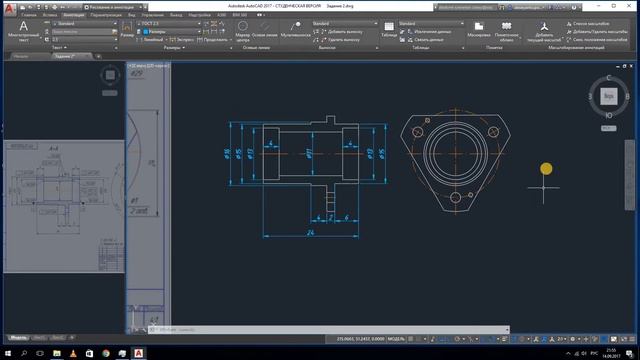
Task: Click Добавить текущий масштаб icon
Action: point(544,31)
